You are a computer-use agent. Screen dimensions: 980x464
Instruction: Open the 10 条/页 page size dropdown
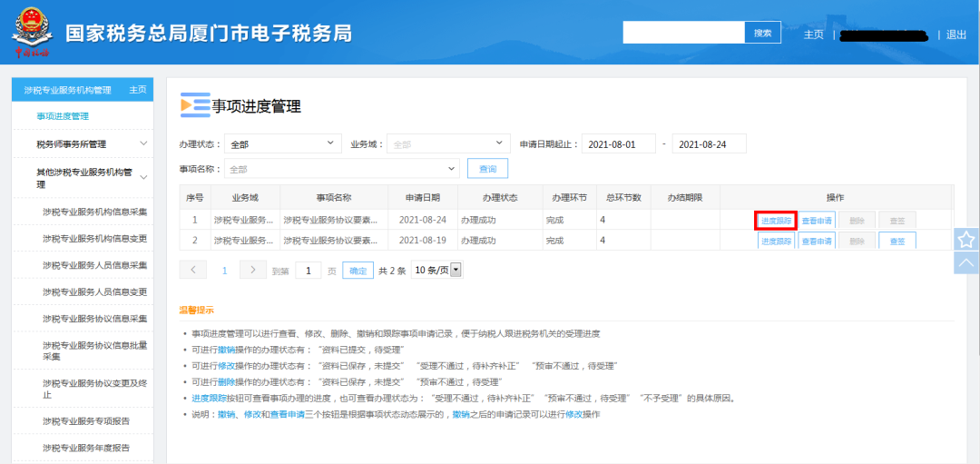436,271
